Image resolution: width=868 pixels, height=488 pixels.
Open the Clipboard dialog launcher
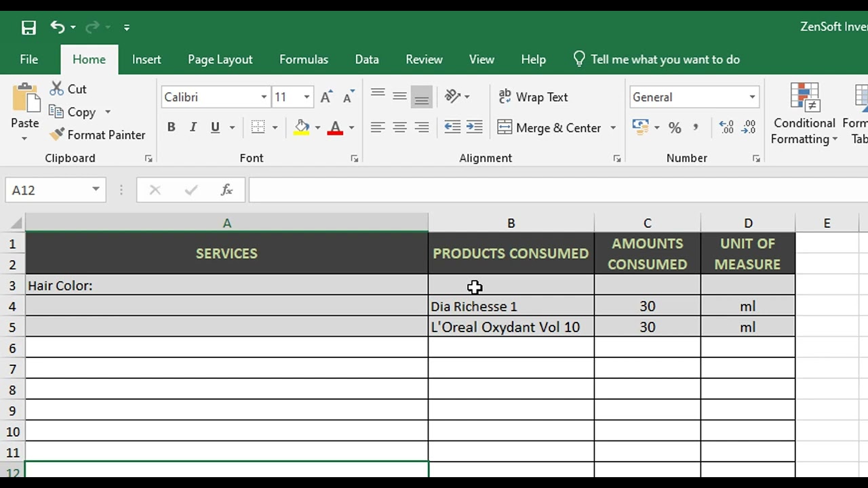coord(149,159)
